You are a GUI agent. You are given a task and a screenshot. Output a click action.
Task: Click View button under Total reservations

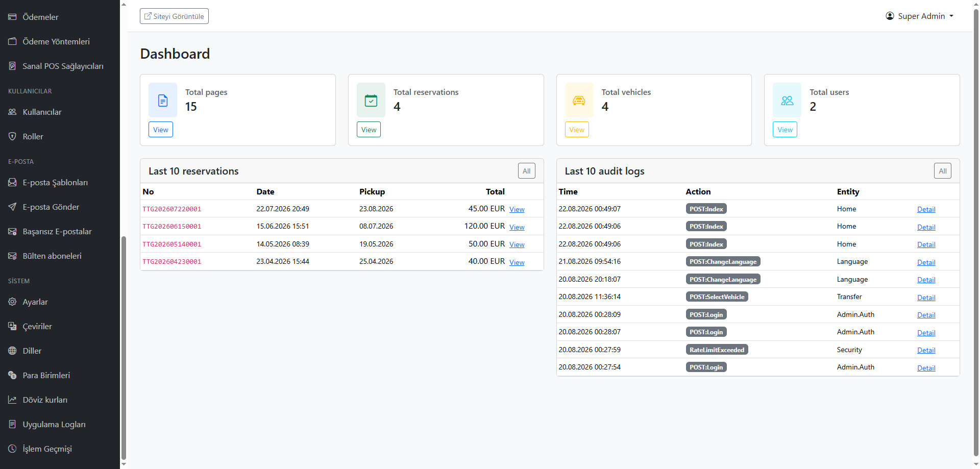click(x=369, y=130)
